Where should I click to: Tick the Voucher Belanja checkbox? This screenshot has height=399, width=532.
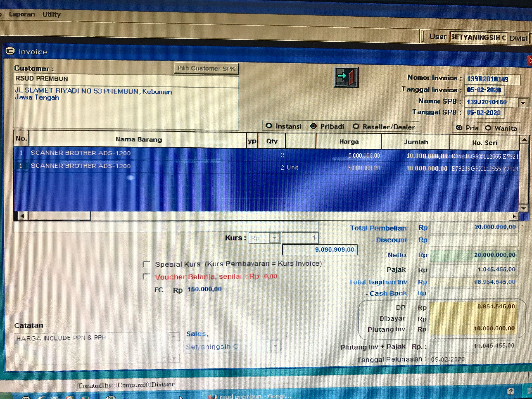click(146, 277)
